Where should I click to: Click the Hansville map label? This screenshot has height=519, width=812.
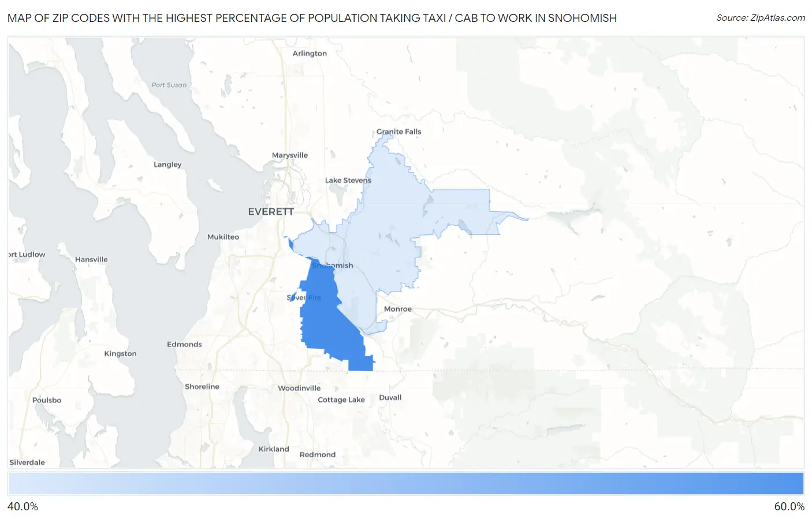click(x=91, y=259)
